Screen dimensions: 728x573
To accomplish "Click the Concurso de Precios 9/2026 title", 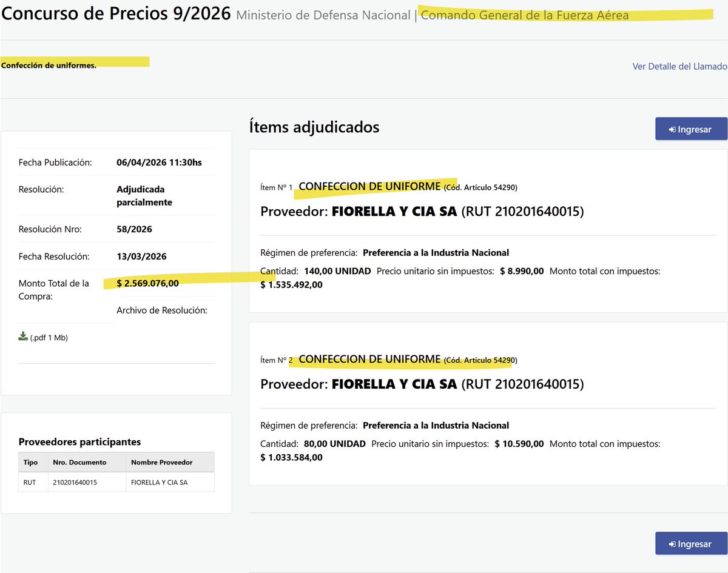I will click(x=116, y=14).
